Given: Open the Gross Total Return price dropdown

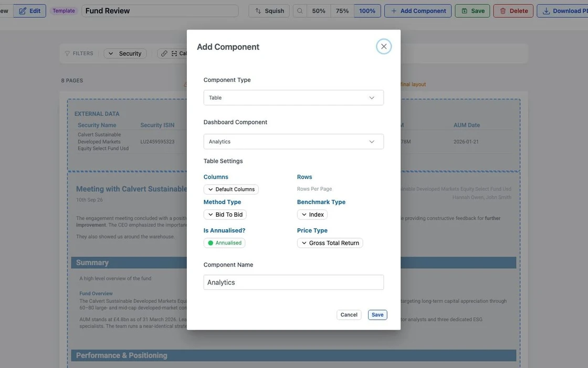Looking at the screenshot, I should (330, 243).
